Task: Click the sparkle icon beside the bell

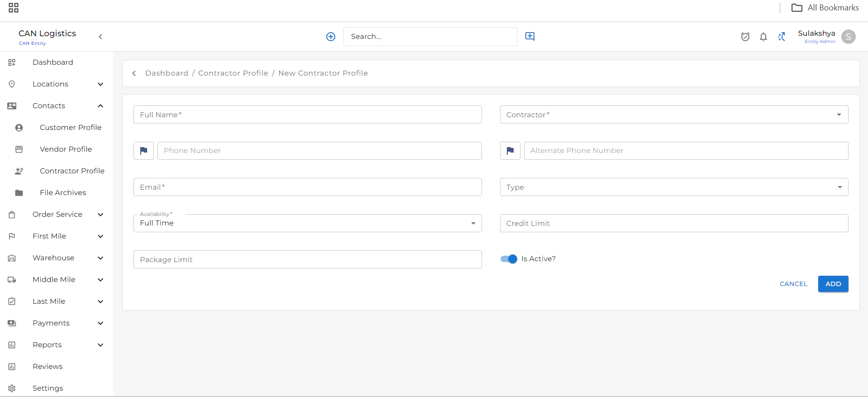Action: [782, 37]
